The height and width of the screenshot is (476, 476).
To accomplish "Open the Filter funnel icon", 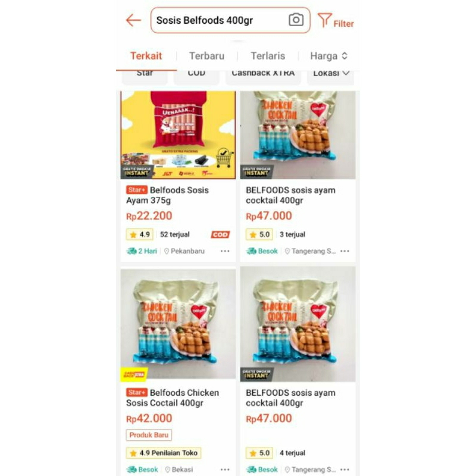I will pos(324,20).
